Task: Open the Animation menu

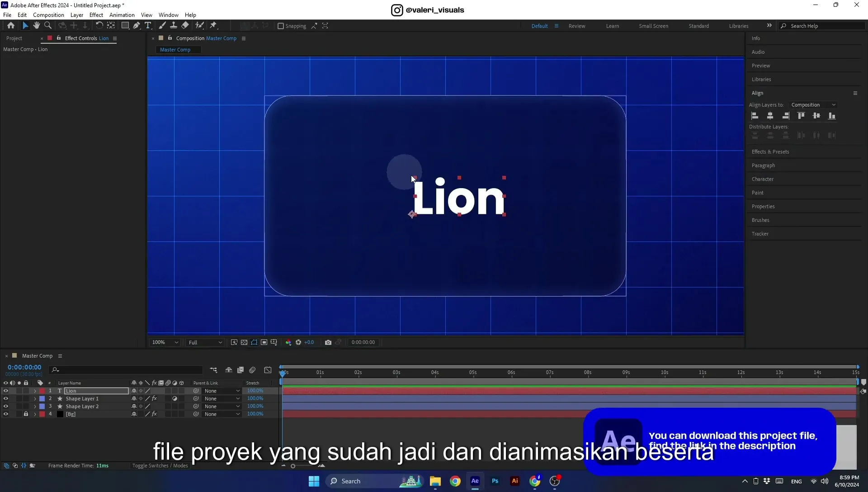Action: click(x=122, y=15)
